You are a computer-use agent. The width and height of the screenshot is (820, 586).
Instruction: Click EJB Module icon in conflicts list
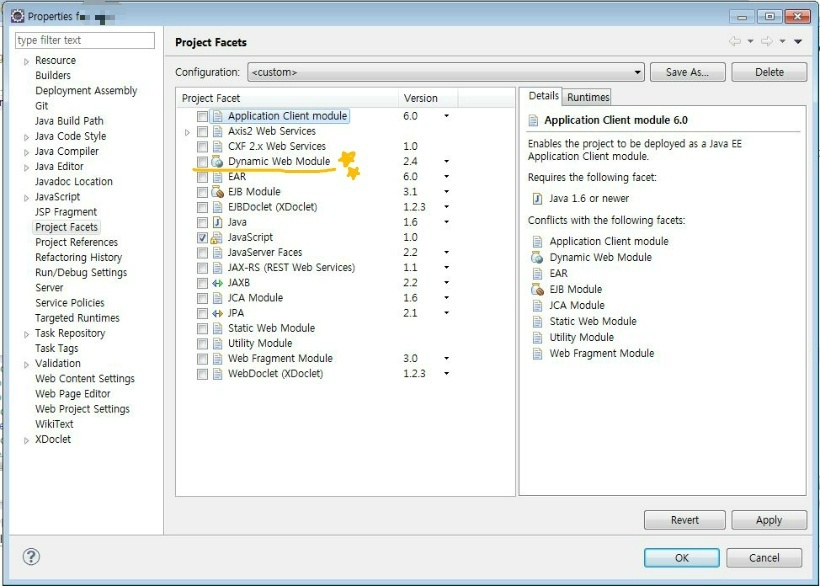pyautogui.click(x=537, y=289)
